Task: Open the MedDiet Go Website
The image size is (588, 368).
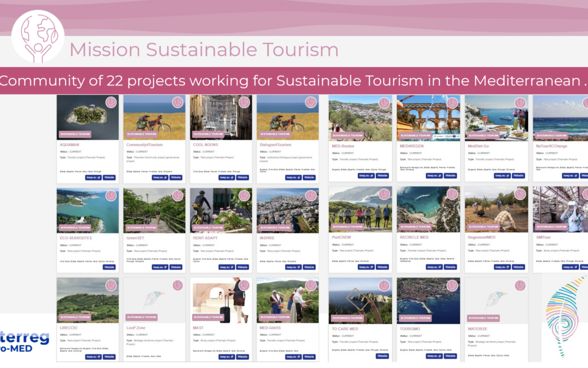Action: 517,176
